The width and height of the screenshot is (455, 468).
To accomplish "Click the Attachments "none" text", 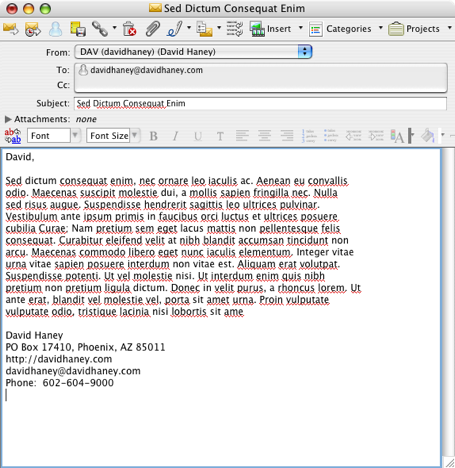I will coord(86,119).
